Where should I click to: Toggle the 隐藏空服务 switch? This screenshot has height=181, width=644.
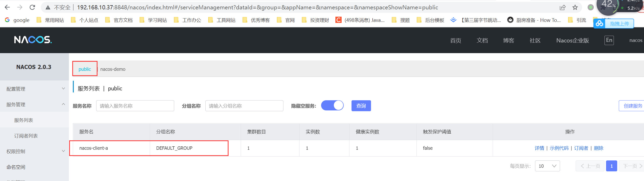pyautogui.click(x=332, y=105)
